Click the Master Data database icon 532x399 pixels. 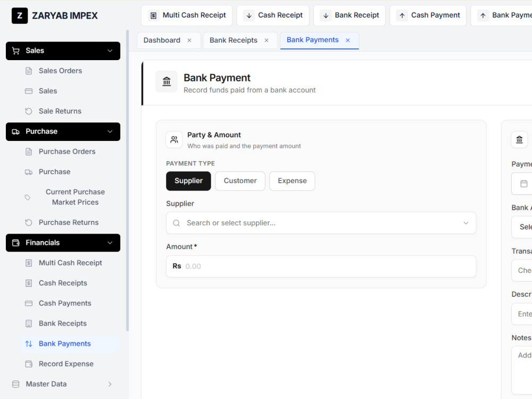(15, 384)
